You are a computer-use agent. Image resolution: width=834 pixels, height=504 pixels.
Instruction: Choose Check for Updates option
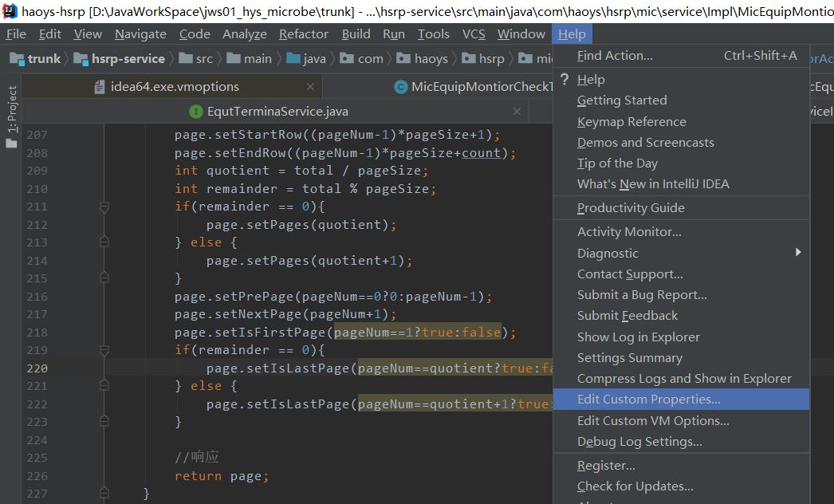[635, 486]
